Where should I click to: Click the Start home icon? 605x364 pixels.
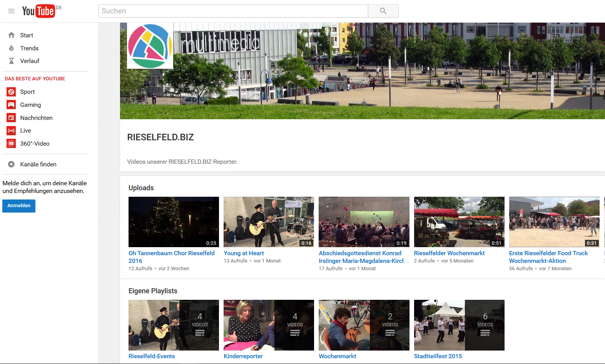tap(12, 35)
